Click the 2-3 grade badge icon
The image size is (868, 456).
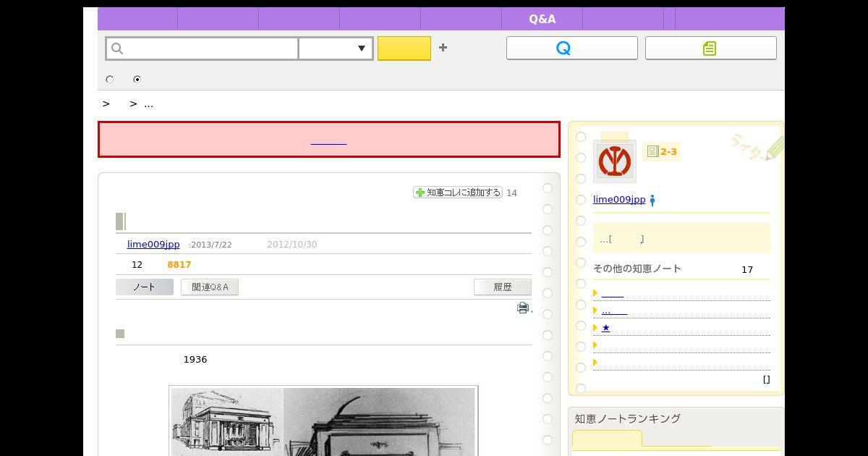(x=662, y=151)
